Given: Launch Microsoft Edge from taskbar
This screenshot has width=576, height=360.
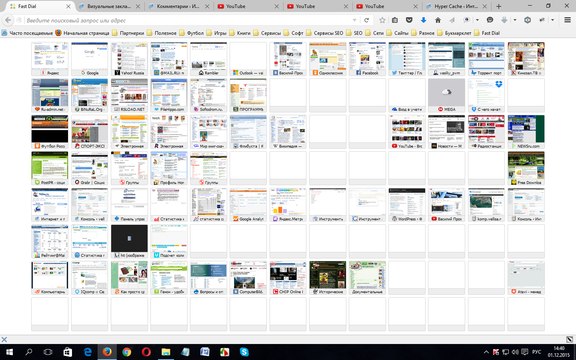Looking at the screenshot, I should 87,352.
